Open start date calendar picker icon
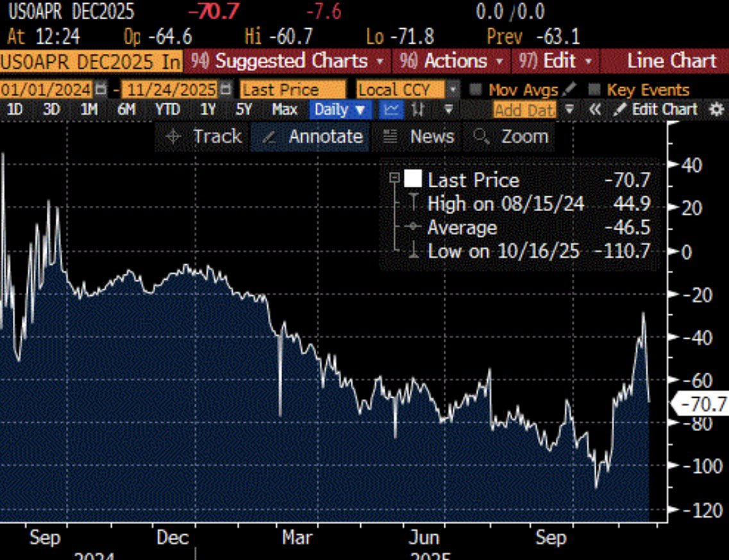The width and height of the screenshot is (729, 560). click(101, 89)
